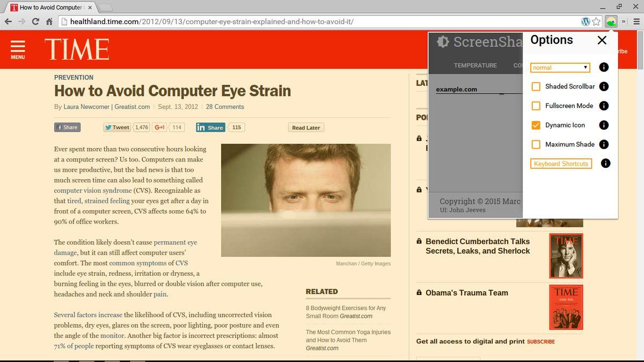
Task: Open the Greatist.com byline link
Action: [132, 107]
